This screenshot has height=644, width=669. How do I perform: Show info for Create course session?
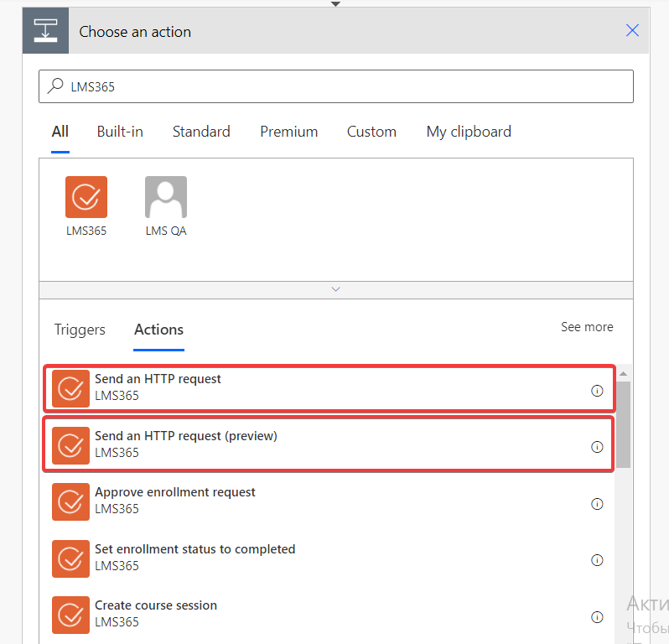tap(597, 616)
